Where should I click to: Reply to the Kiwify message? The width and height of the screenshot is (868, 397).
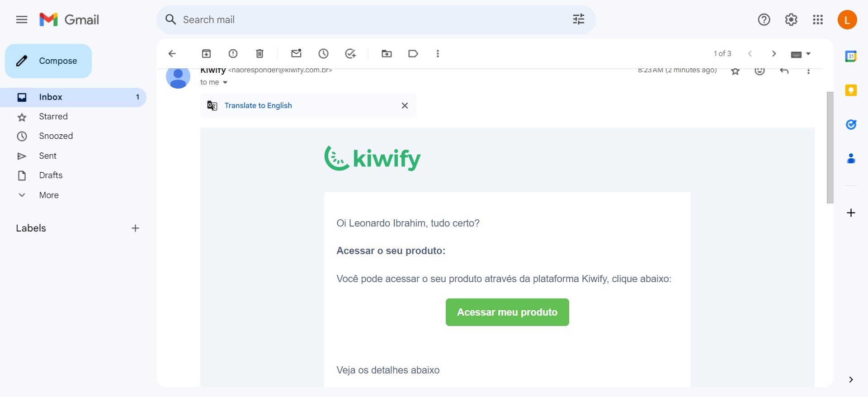(x=784, y=71)
